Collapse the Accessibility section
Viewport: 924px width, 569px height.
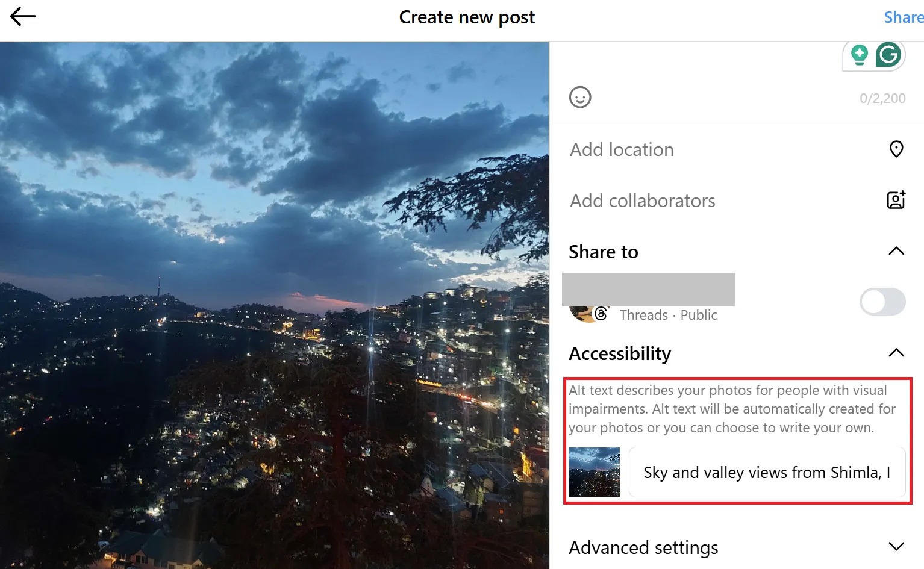tap(896, 353)
